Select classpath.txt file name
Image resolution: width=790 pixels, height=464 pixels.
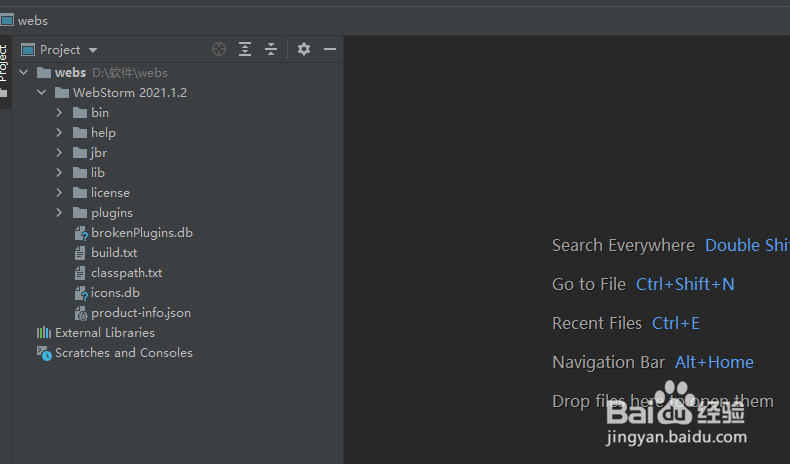[x=126, y=273]
